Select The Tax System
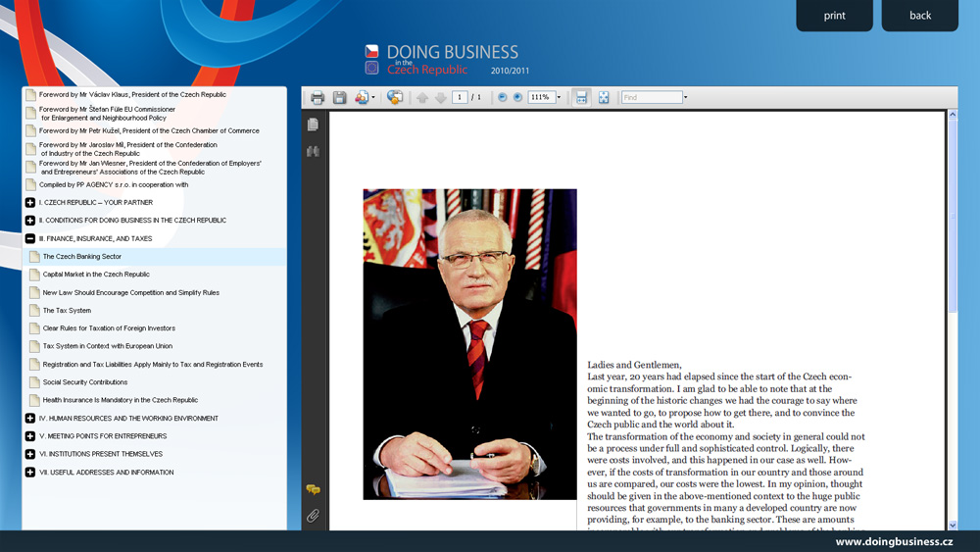Screen dimensions: 980x552 pos(67,310)
